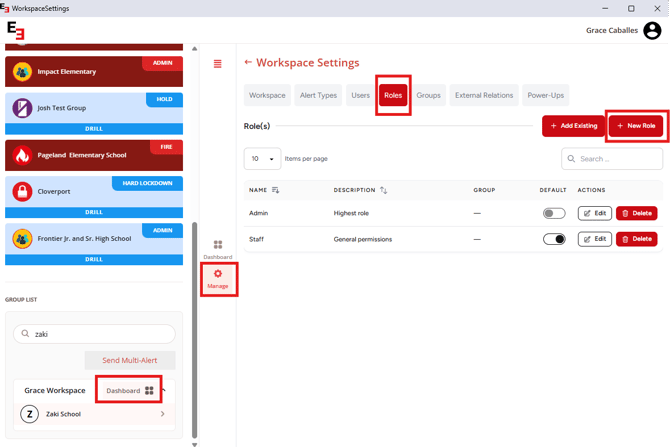
Task: Click the Manage gear icon
Action: pos(218,274)
